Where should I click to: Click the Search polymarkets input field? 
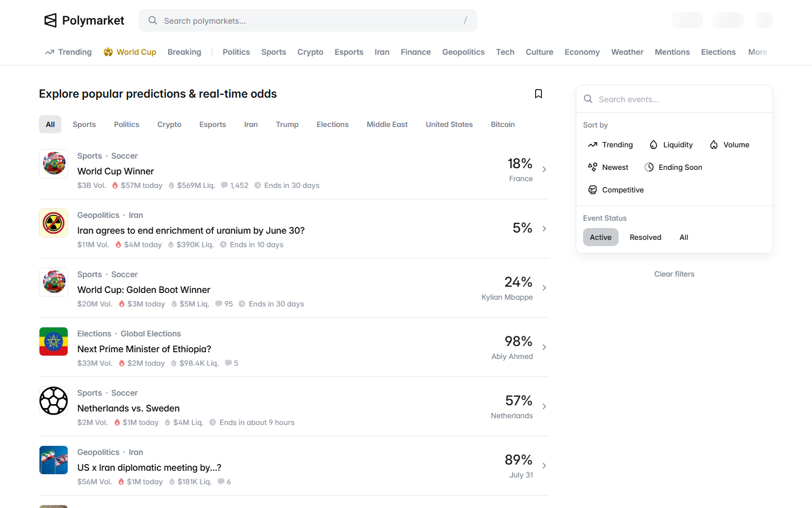pyautogui.click(x=308, y=20)
